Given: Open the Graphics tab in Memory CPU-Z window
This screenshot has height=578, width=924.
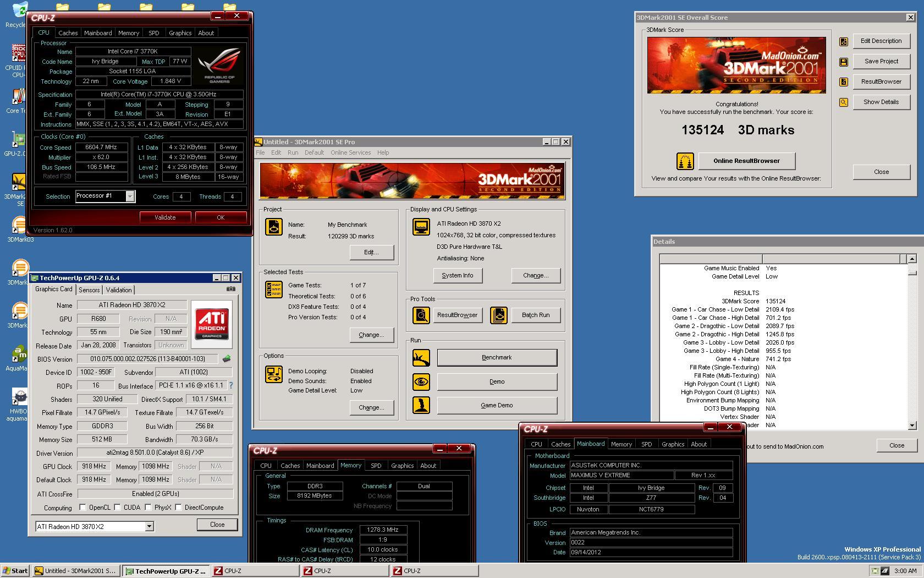Looking at the screenshot, I should 402,466.
